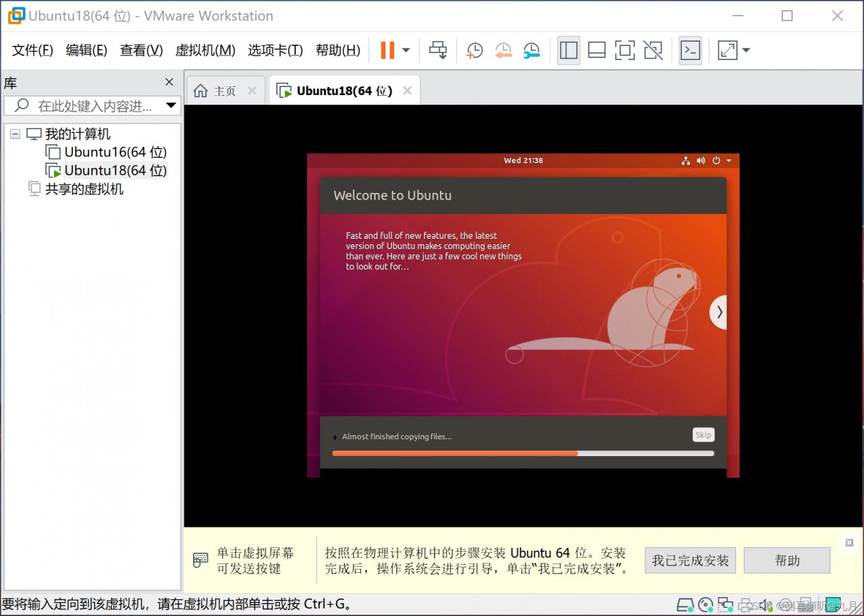
Task: Open the power options dropdown beside pause
Action: pos(406,50)
